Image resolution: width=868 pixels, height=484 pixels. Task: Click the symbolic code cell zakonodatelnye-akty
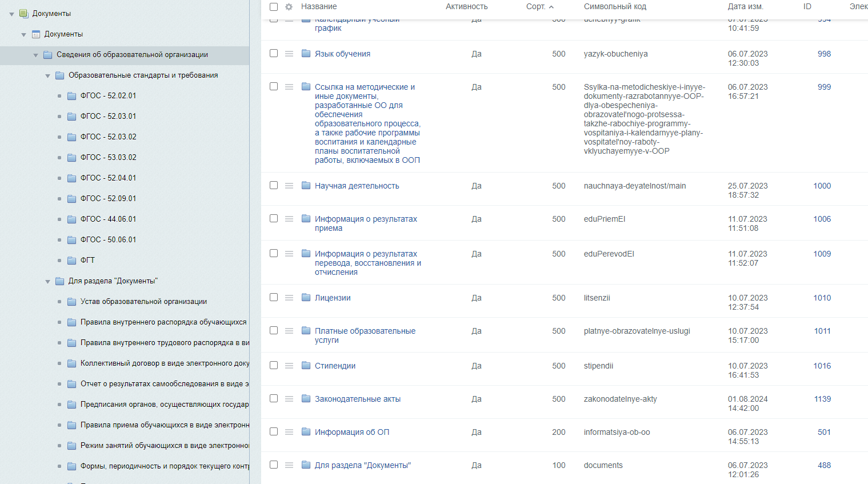(x=621, y=399)
